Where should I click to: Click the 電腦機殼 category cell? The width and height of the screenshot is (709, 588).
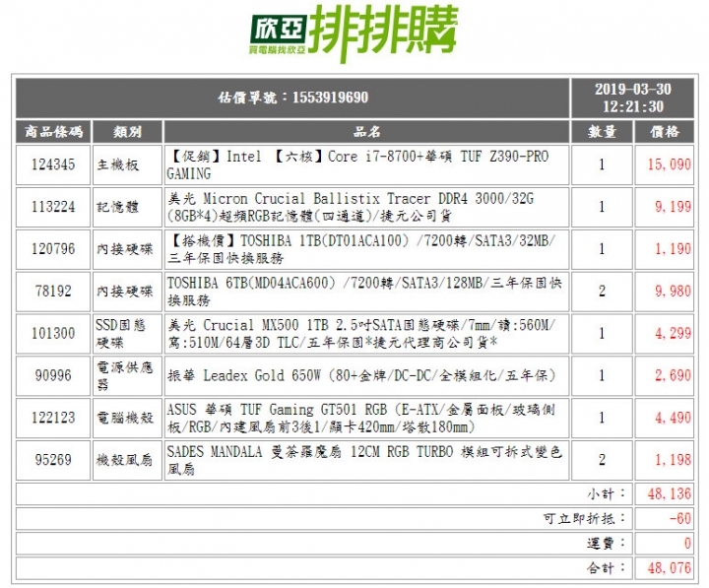(x=127, y=418)
